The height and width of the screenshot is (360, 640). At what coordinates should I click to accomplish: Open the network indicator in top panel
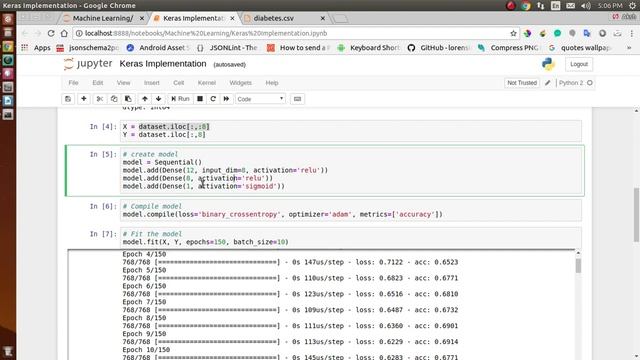[x=540, y=5]
